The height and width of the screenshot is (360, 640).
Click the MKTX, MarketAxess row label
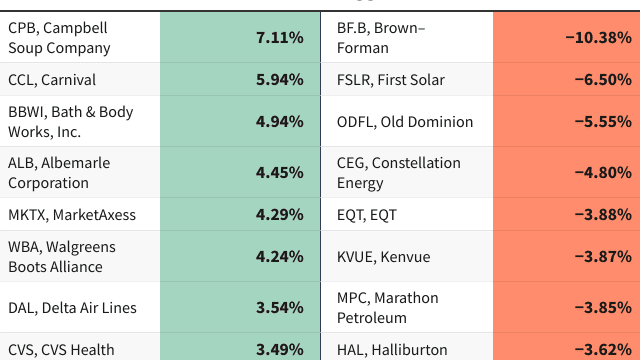(x=80, y=215)
